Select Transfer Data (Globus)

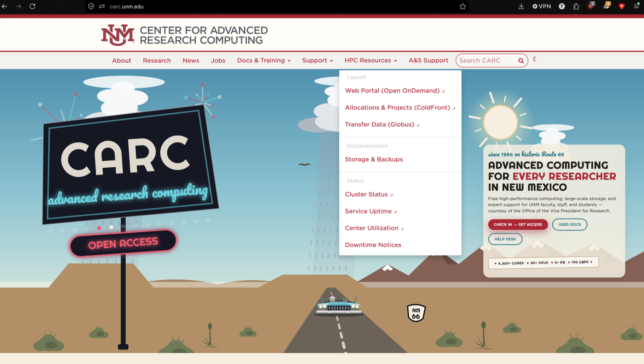pyautogui.click(x=382, y=125)
